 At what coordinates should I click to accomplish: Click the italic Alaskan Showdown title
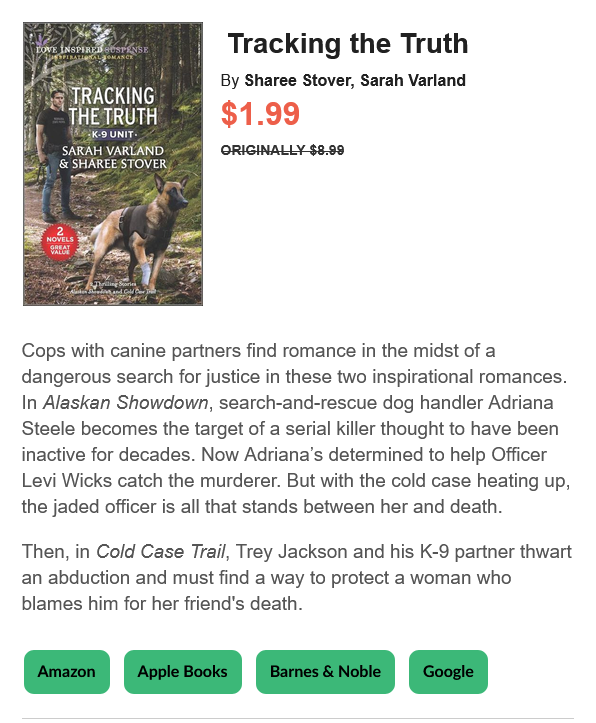tap(125, 402)
